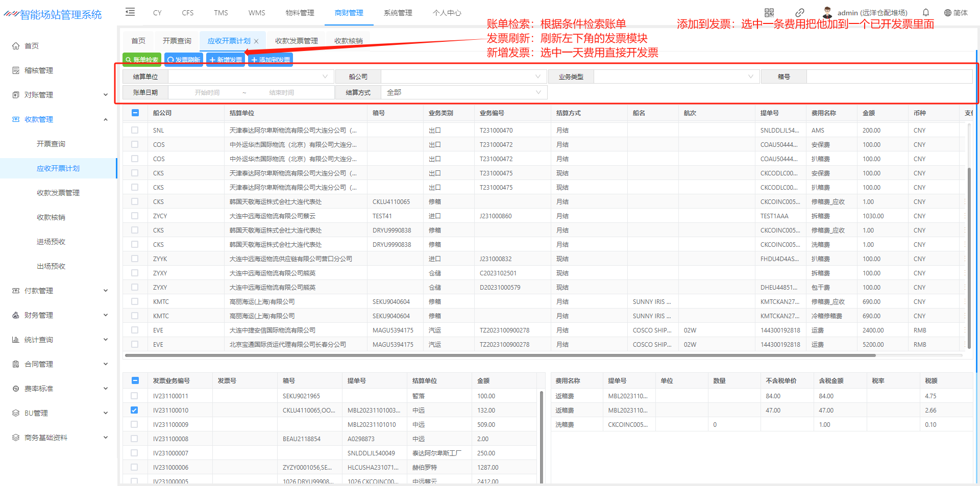Screen dimensions: 980x486
Task: Close the 应收开票计划 tab
Action: point(256,41)
